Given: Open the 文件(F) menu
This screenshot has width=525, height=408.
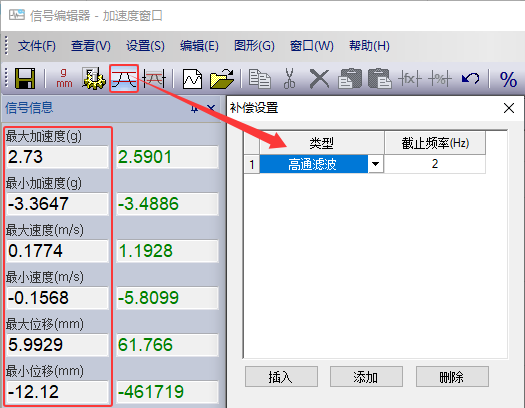Looking at the screenshot, I should pyautogui.click(x=37, y=46).
